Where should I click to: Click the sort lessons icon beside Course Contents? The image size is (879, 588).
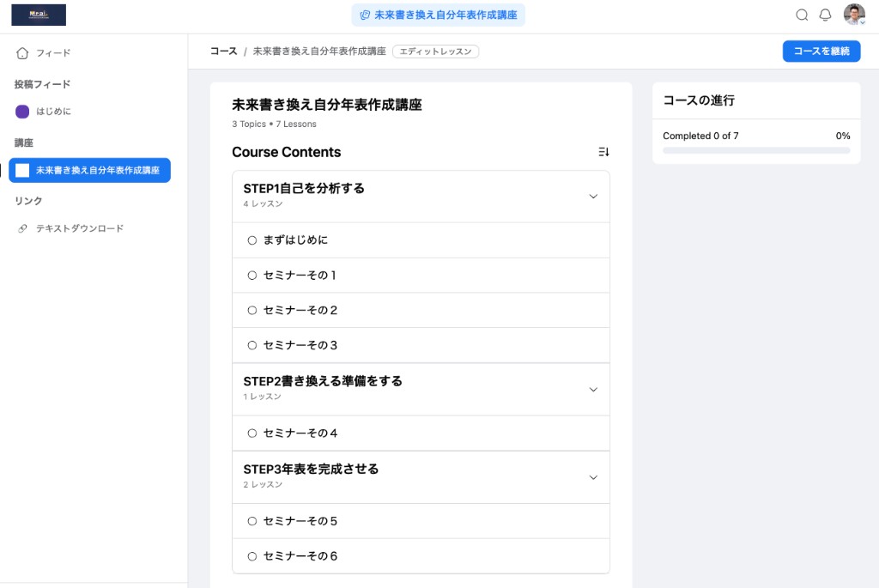point(603,152)
